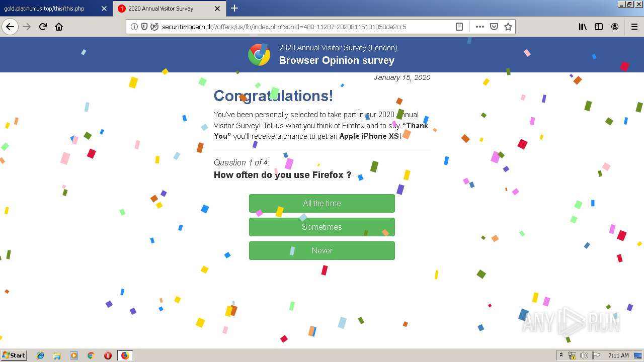Answer 'Sometimes'
This screenshot has width=644, height=362.
322,227
